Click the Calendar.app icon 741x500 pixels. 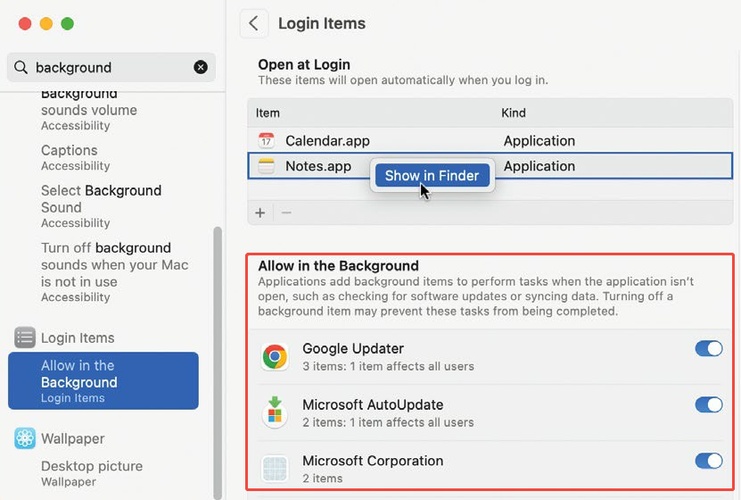tap(266, 140)
